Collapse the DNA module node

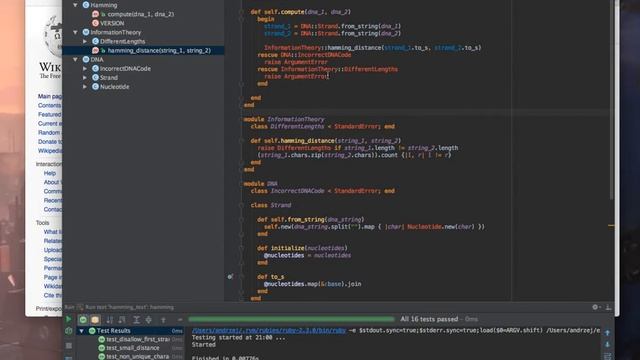pos(76,60)
